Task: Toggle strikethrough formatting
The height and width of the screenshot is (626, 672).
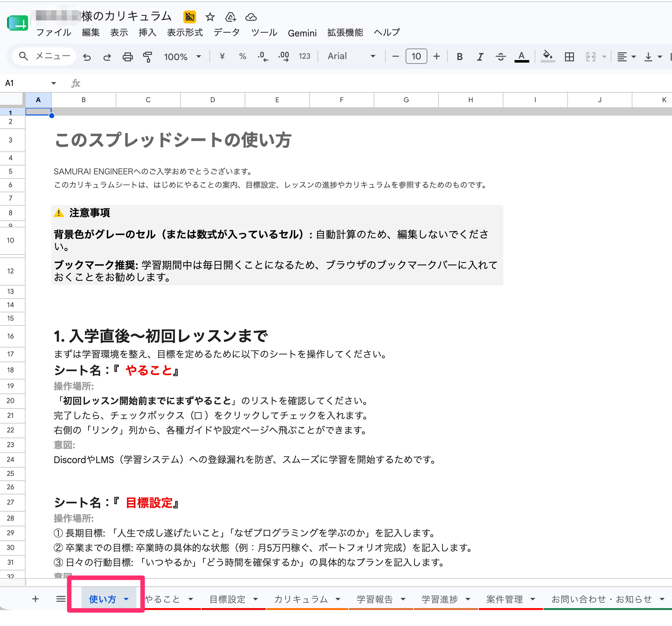Action: click(500, 57)
